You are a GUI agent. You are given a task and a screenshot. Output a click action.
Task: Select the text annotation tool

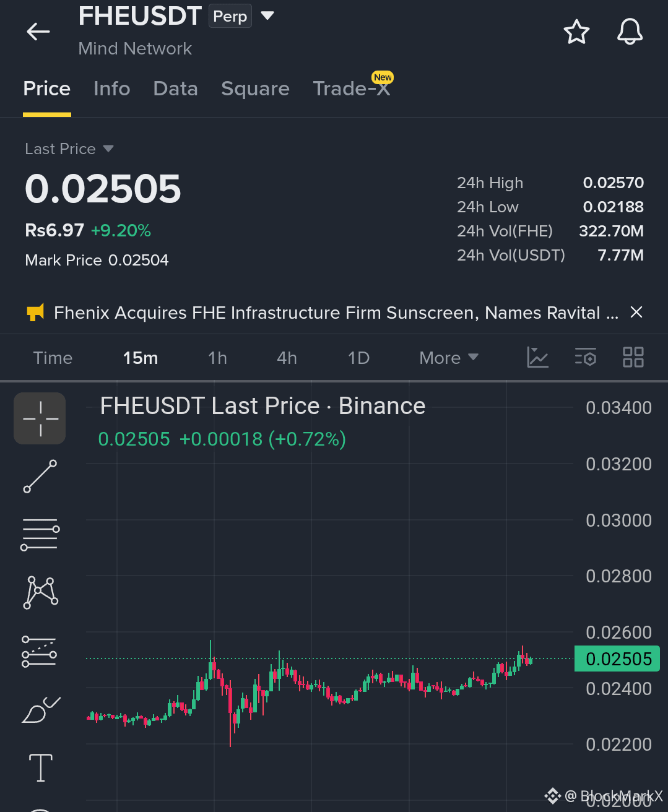pos(41,768)
